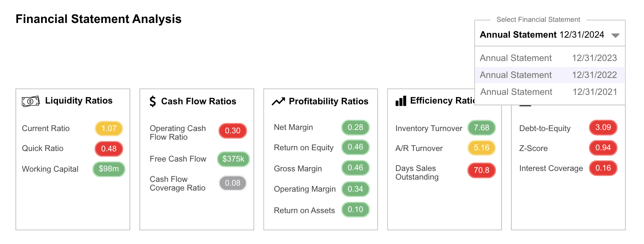Click the Inventory Turnover 7.68 badge

482,128
